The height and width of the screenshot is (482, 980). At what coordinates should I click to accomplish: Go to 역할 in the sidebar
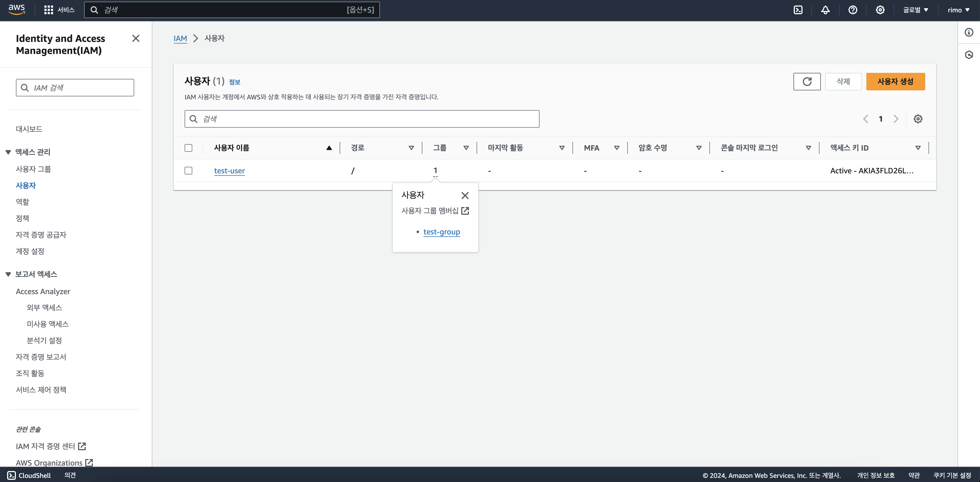(x=22, y=202)
